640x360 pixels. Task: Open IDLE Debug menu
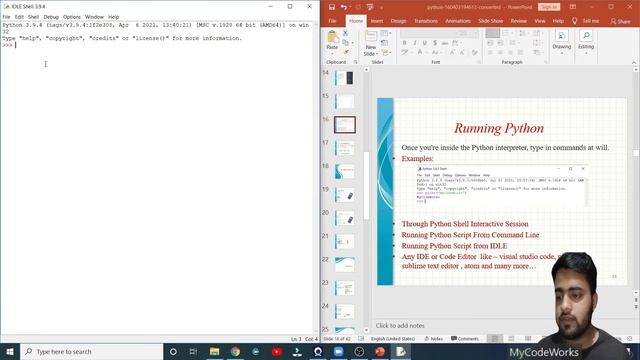pos(51,17)
